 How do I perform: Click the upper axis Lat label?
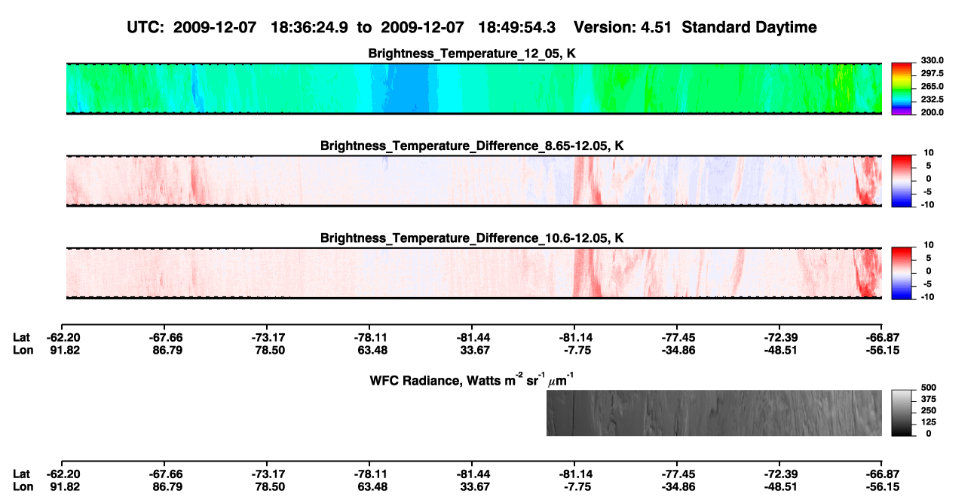21,337
